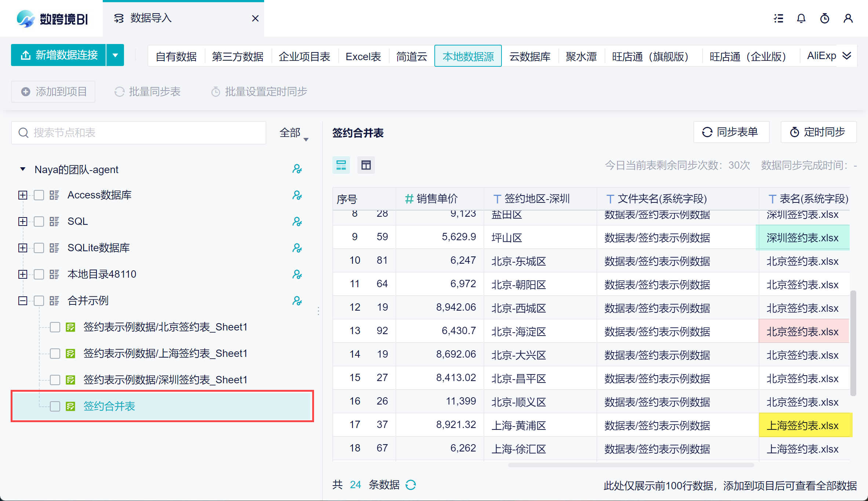Check the SQL node checkbox
The image size is (868, 501).
point(39,222)
